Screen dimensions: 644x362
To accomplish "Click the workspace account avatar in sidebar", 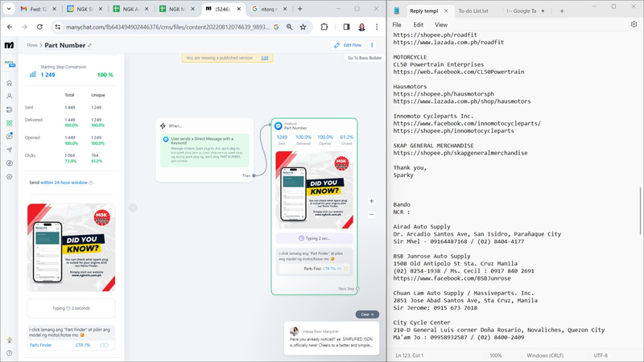I will click(10, 64).
